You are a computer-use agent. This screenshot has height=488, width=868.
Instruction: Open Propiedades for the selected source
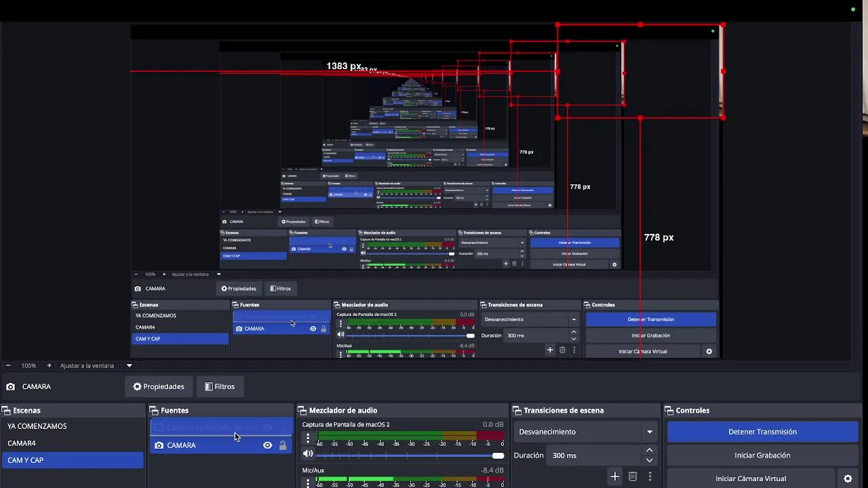click(159, 387)
